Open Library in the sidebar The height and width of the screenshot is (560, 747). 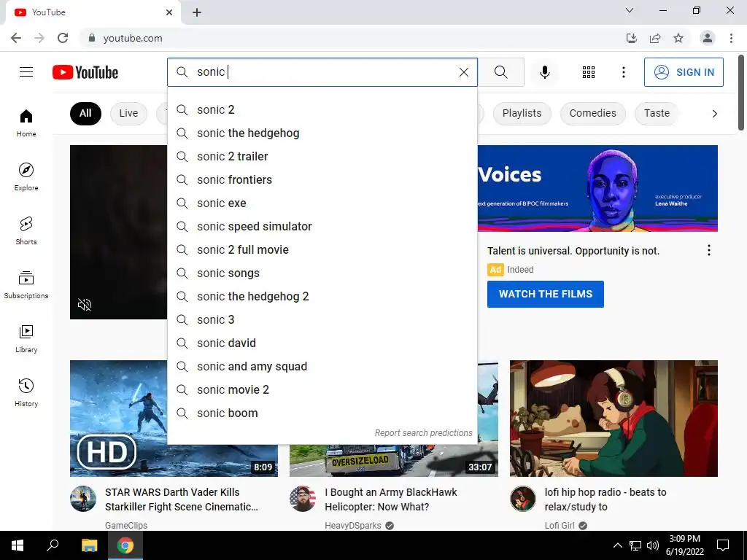pyautogui.click(x=26, y=338)
